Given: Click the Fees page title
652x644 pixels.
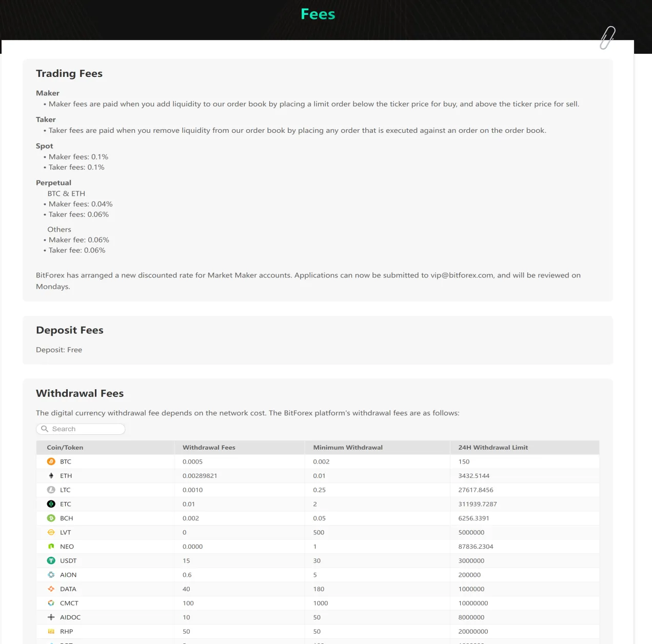Looking at the screenshot, I should pos(318,14).
